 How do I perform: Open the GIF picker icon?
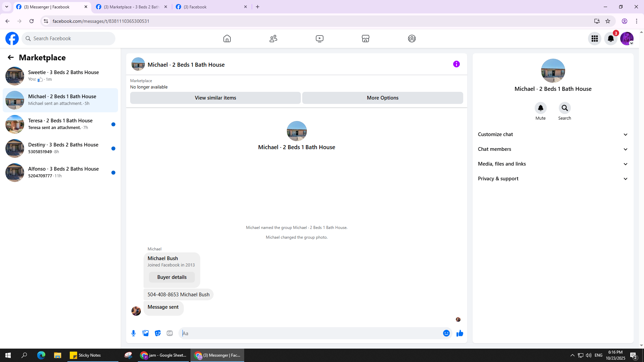170,333
